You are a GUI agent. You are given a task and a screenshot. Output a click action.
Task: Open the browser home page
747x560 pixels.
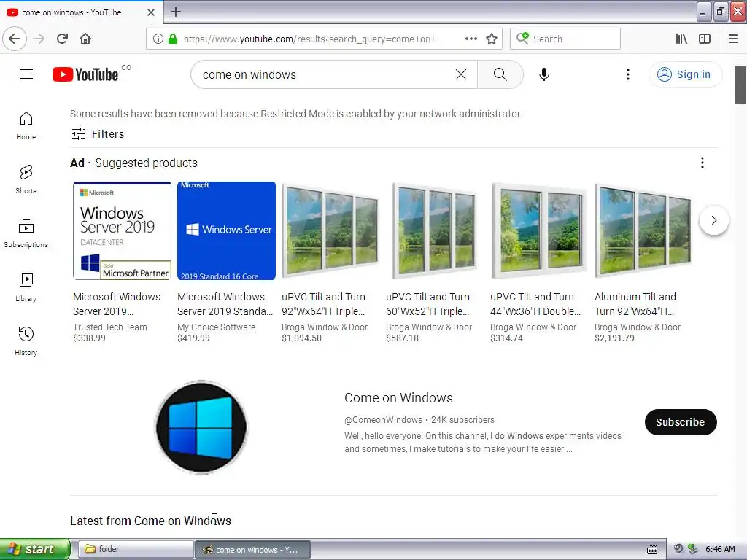(85, 39)
